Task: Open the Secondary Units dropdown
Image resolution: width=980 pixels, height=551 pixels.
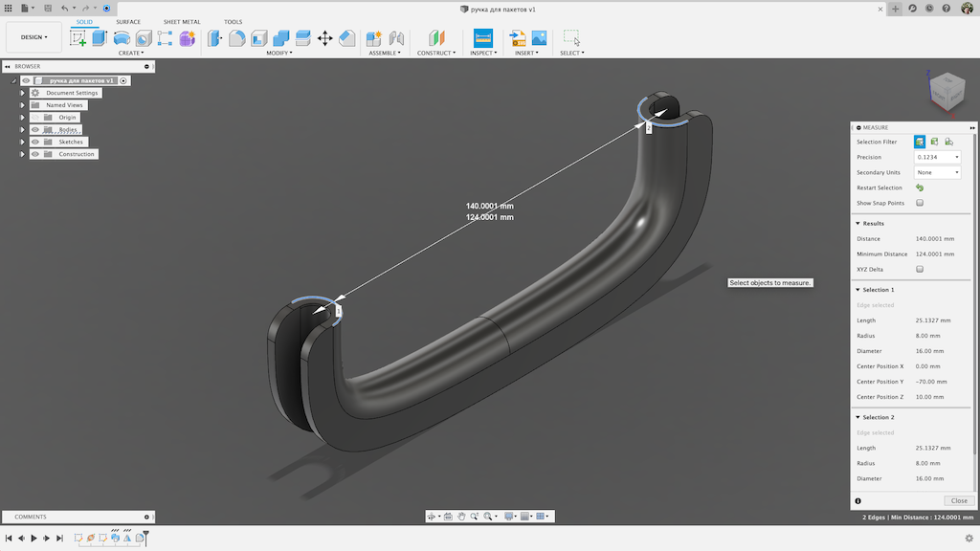Action: 938,172
